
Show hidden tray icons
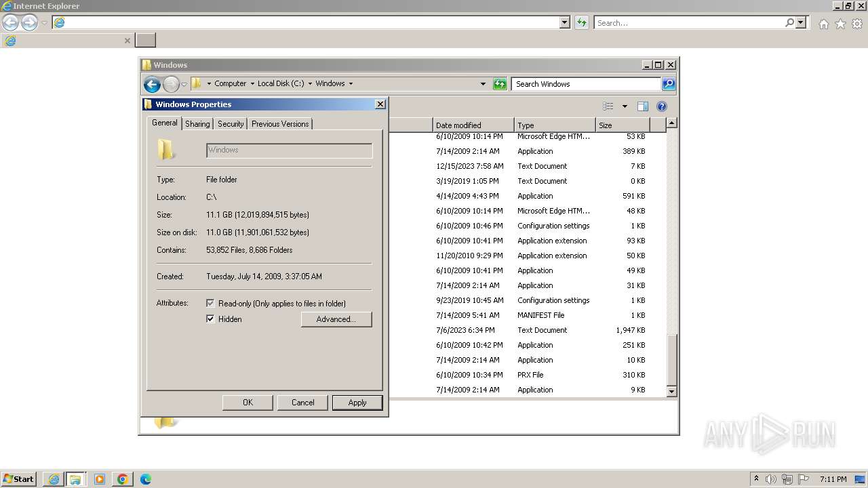(756, 479)
